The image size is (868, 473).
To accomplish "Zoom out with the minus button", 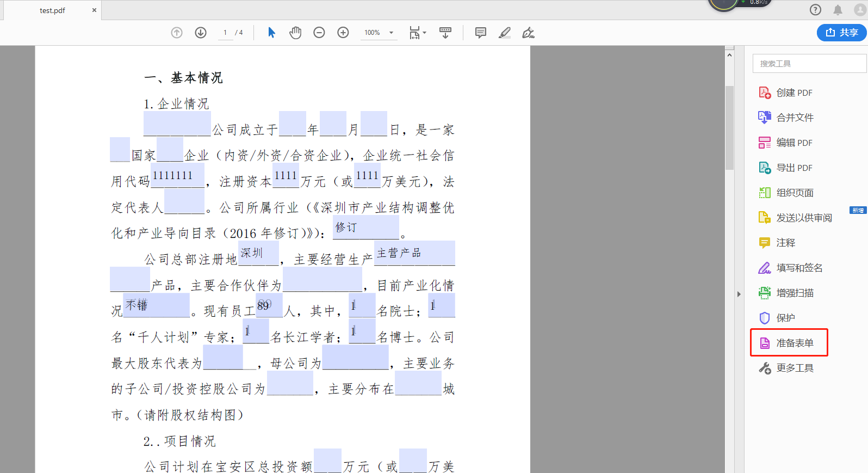I will [319, 33].
